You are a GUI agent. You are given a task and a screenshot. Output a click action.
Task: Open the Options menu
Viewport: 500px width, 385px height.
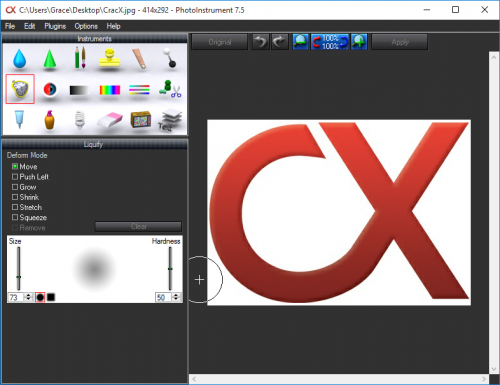tap(86, 26)
